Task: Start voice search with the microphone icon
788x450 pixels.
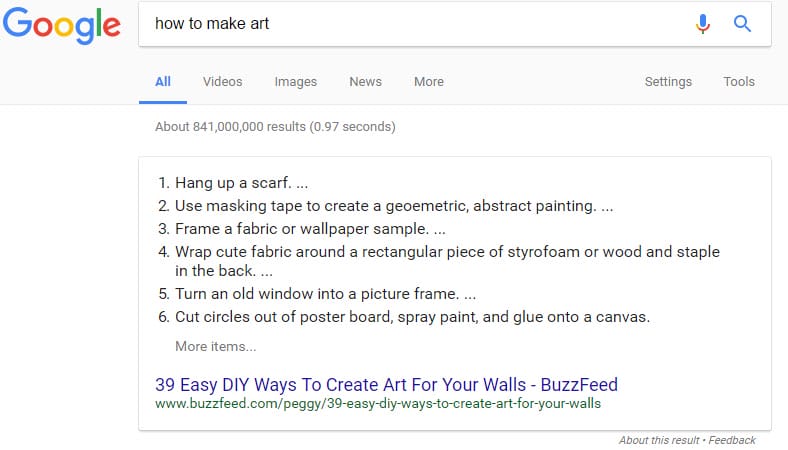Action: (704, 24)
